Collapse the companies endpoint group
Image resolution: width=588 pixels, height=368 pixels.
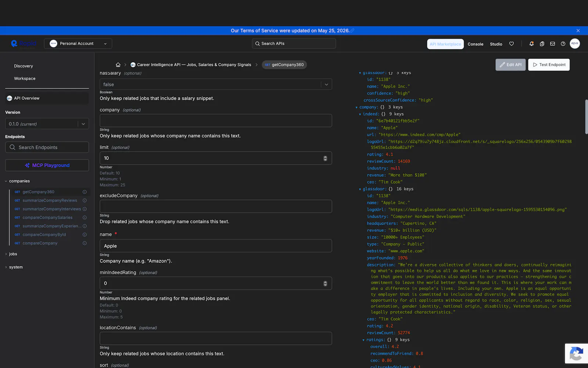coord(6,181)
